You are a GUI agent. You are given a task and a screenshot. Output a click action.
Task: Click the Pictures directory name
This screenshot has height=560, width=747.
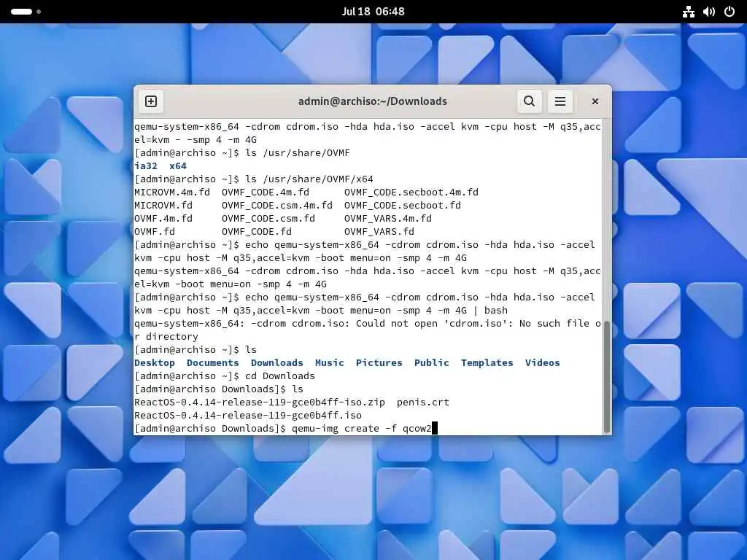point(379,363)
